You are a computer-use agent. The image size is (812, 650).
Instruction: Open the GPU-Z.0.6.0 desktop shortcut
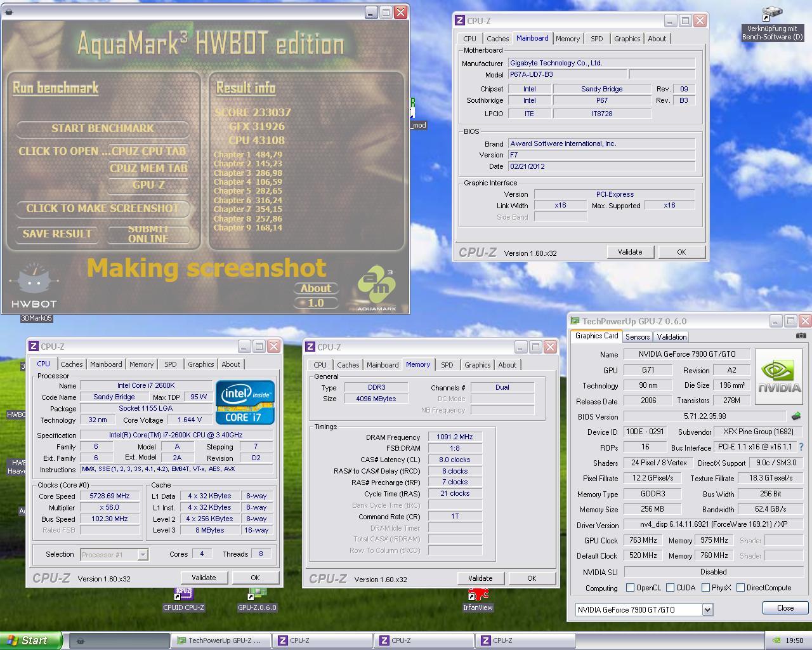[x=257, y=599]
